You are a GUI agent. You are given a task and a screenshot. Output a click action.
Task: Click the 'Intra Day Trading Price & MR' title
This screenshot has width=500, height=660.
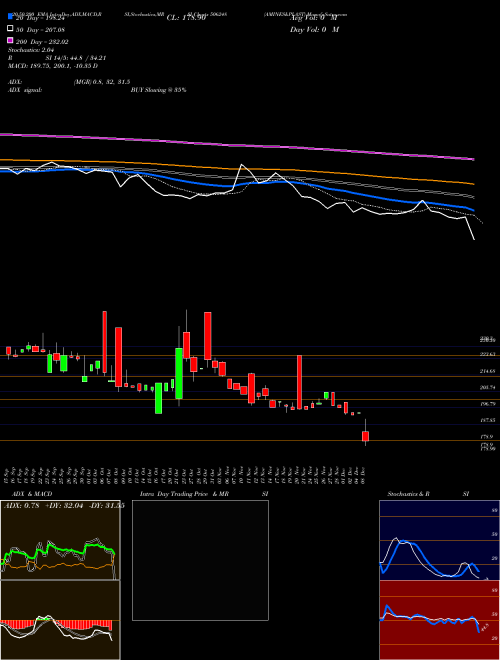coord(184,494)
